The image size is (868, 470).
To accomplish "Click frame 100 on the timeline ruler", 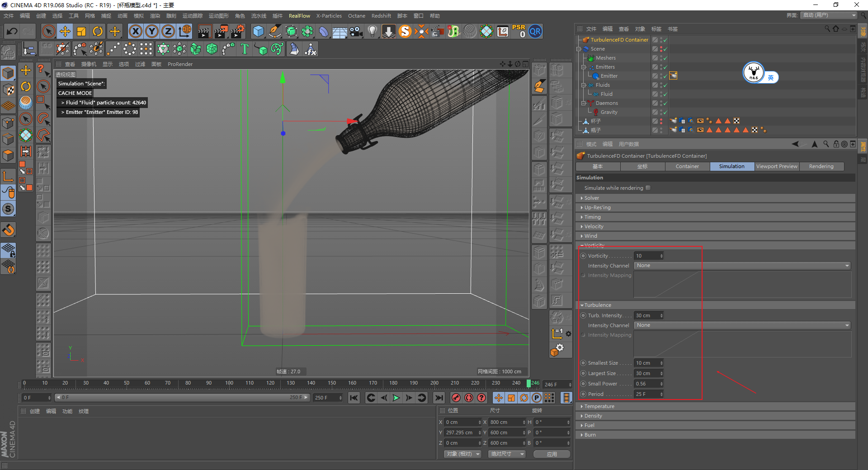I will (229, 384).
